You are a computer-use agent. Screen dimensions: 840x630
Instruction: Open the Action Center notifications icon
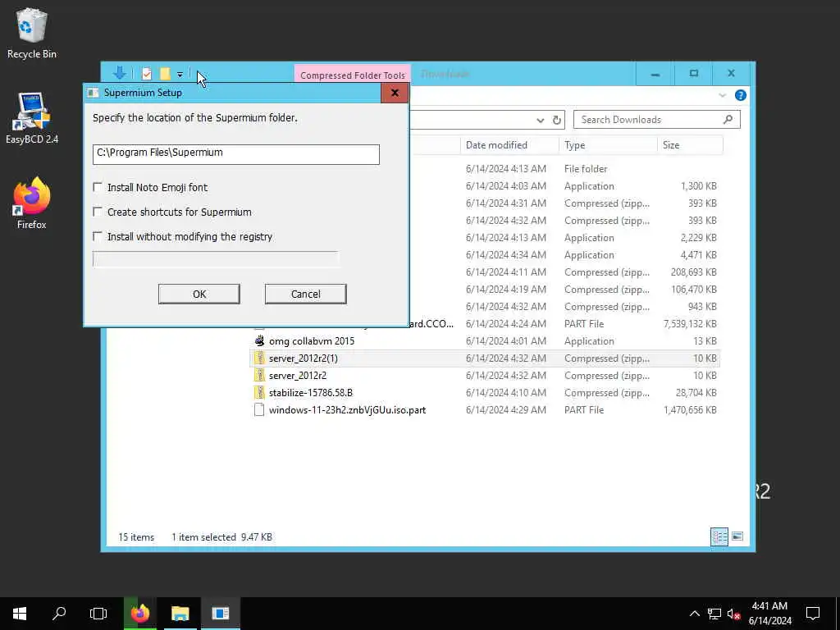pos(813,614)
